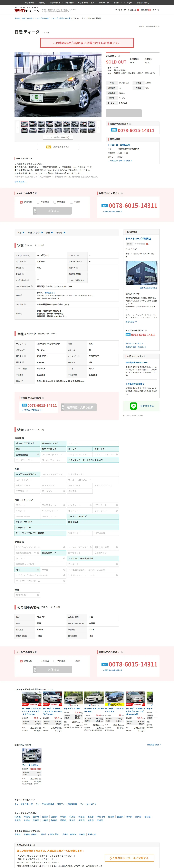Click the 0-point star rating of the dealer
This screenshot has height=868, width=174.
139,244
